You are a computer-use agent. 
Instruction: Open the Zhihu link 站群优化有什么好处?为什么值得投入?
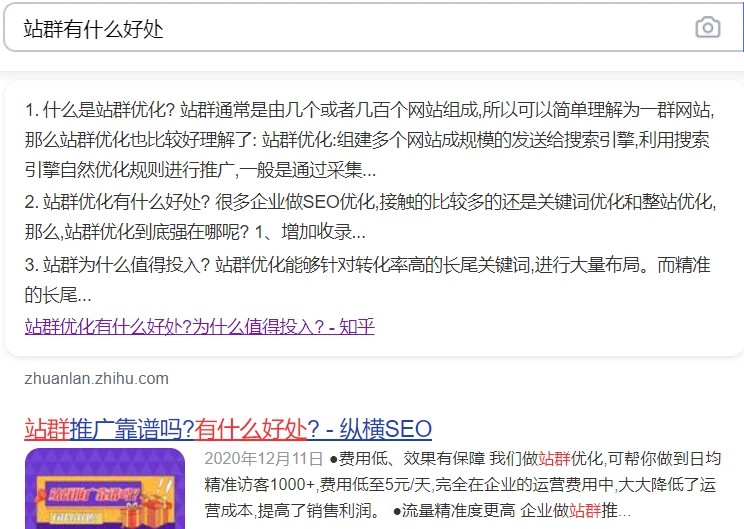(199, 327)
